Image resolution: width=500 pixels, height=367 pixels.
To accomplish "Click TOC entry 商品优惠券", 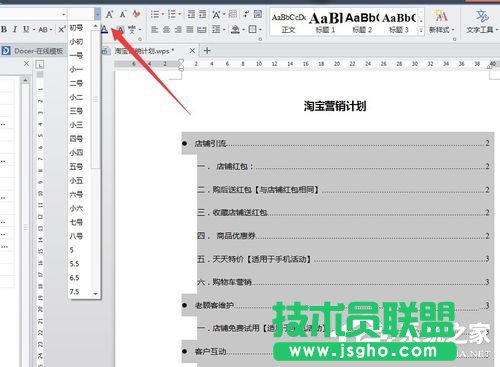I will click(236, 236).
